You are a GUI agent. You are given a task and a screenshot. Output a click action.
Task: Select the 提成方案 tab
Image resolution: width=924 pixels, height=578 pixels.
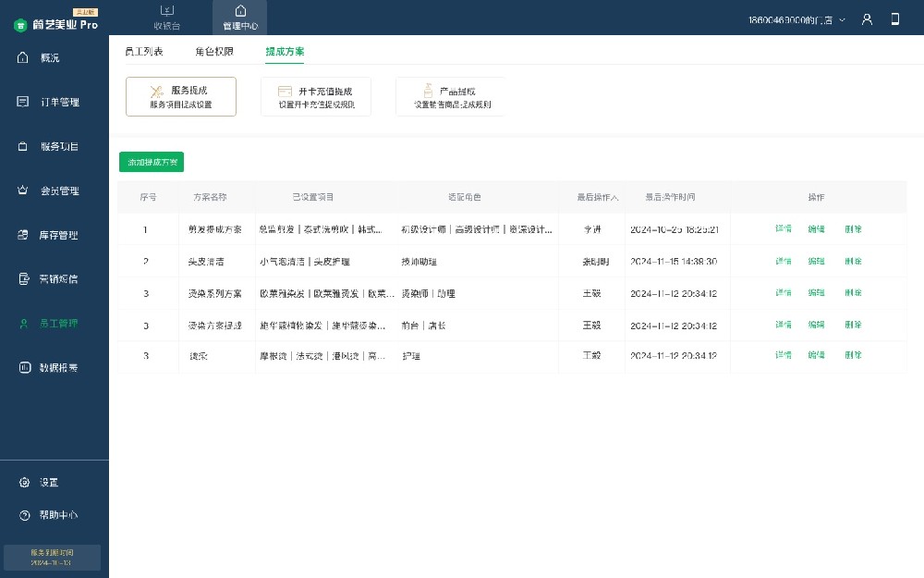(285, 51)
